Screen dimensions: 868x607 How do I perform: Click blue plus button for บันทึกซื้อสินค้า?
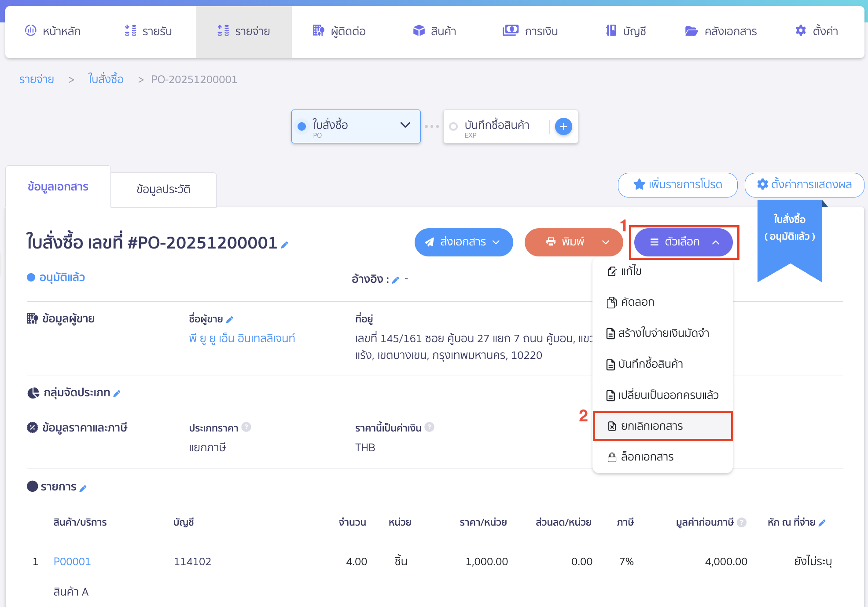click(x=563, y=127)
